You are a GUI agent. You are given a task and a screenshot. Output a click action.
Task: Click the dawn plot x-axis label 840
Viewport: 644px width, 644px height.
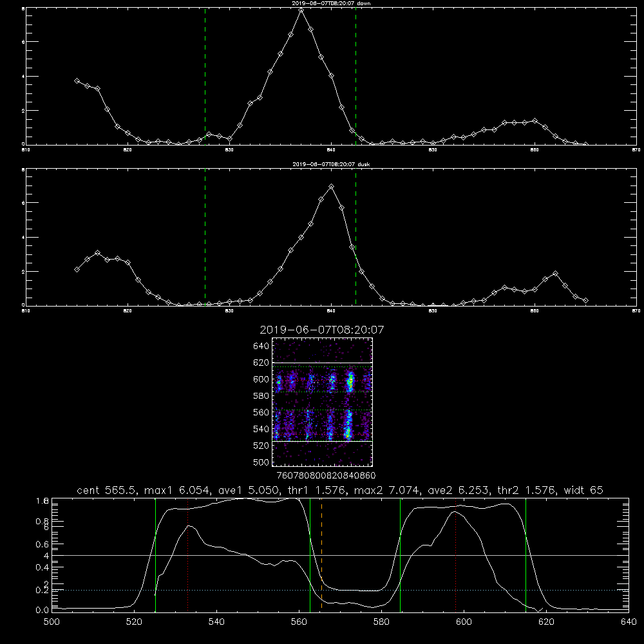[x=332, y=150]
